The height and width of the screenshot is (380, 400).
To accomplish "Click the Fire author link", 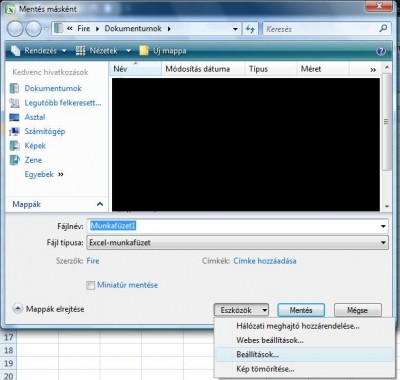I will [93, 261].
